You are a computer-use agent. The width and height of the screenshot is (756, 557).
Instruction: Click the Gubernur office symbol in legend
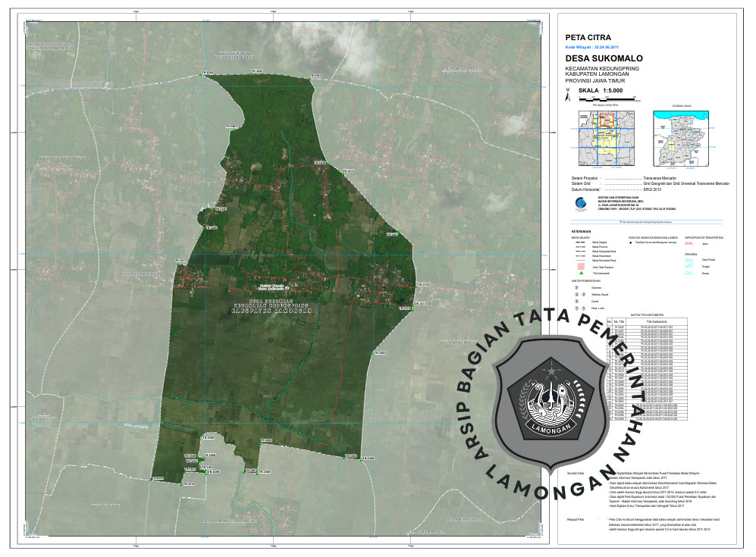(x=577, y=288)
